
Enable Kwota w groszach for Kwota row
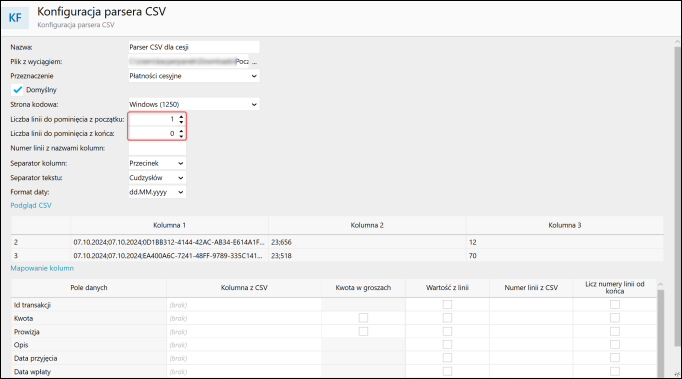(x=363, y=318)
